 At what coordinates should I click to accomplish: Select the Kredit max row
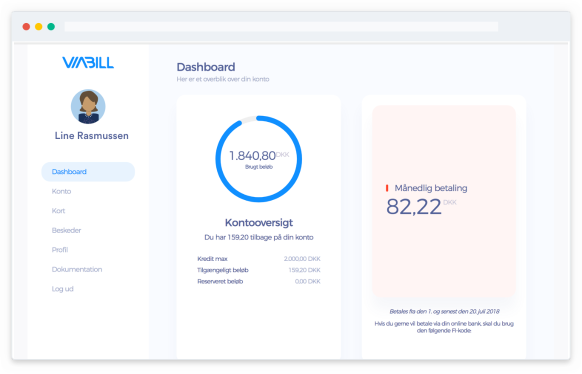click(259, 259)
